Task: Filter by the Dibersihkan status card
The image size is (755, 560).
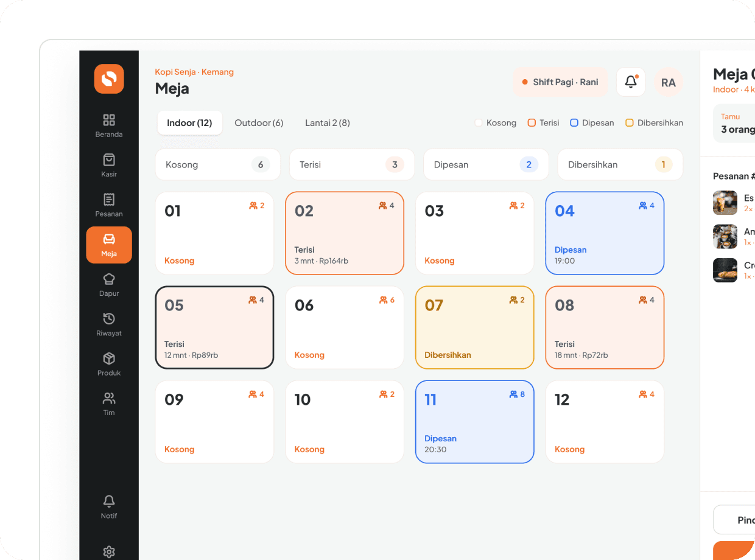Action: point(620,164)
